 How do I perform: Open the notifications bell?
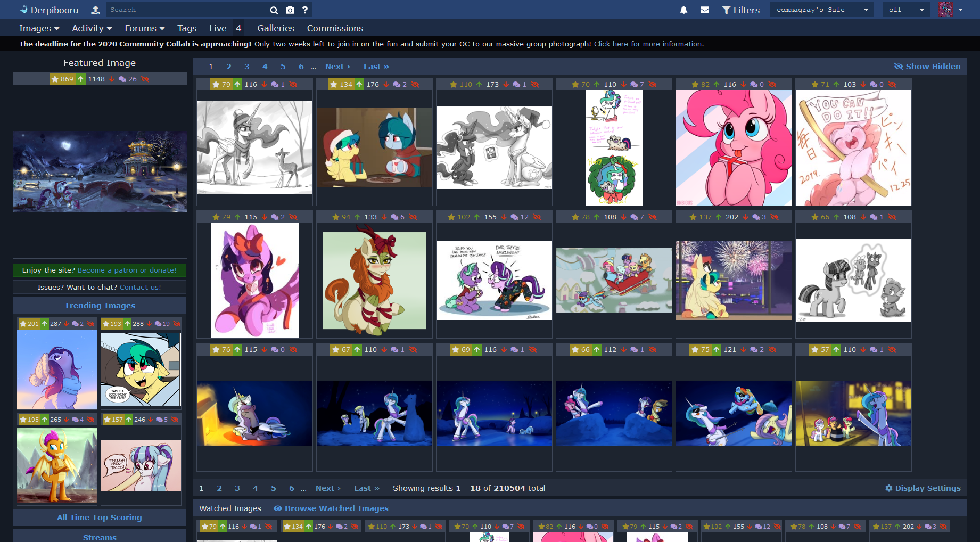[x=683, y=10]
